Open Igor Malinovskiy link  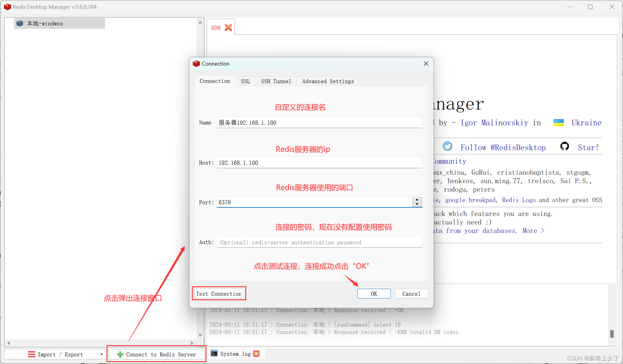click(494, 123)
